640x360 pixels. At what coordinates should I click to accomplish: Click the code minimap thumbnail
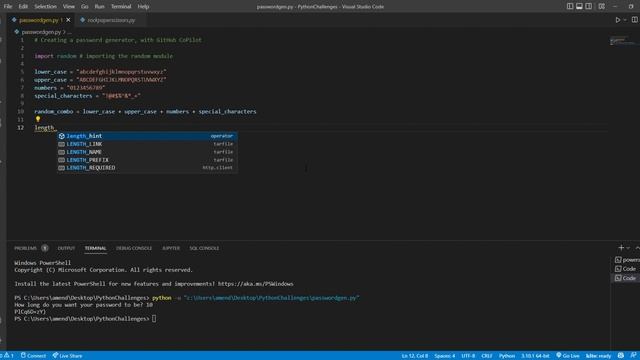tap(623, 41)
